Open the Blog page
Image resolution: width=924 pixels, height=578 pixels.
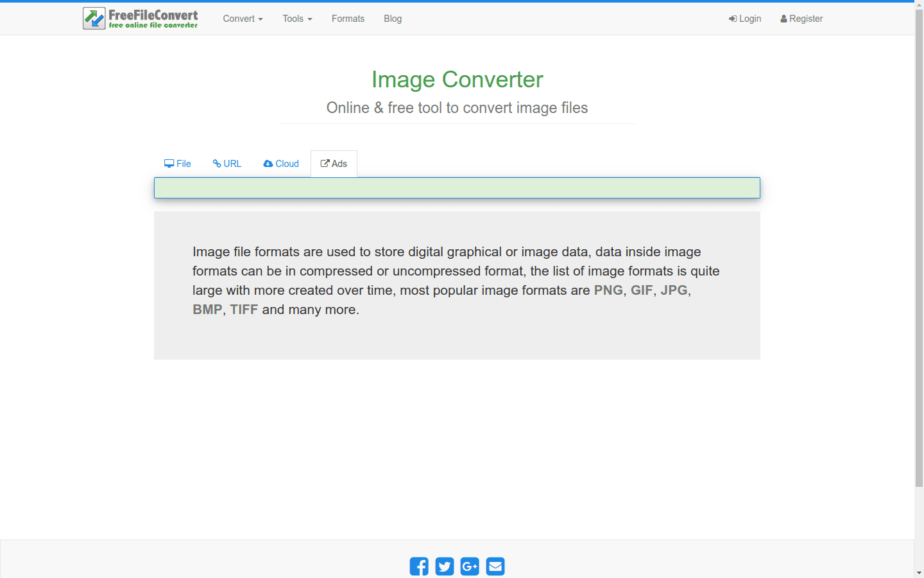pos(393,19)
